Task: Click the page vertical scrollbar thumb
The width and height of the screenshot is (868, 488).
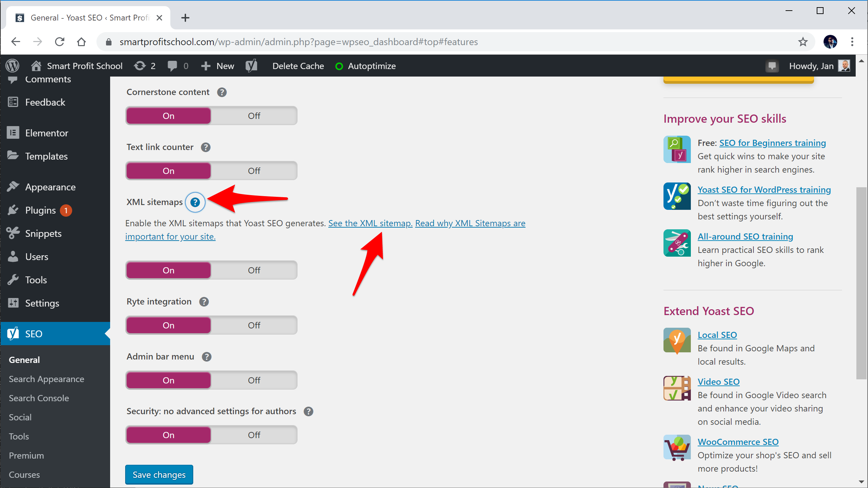Action: click(x=862, y=283)
